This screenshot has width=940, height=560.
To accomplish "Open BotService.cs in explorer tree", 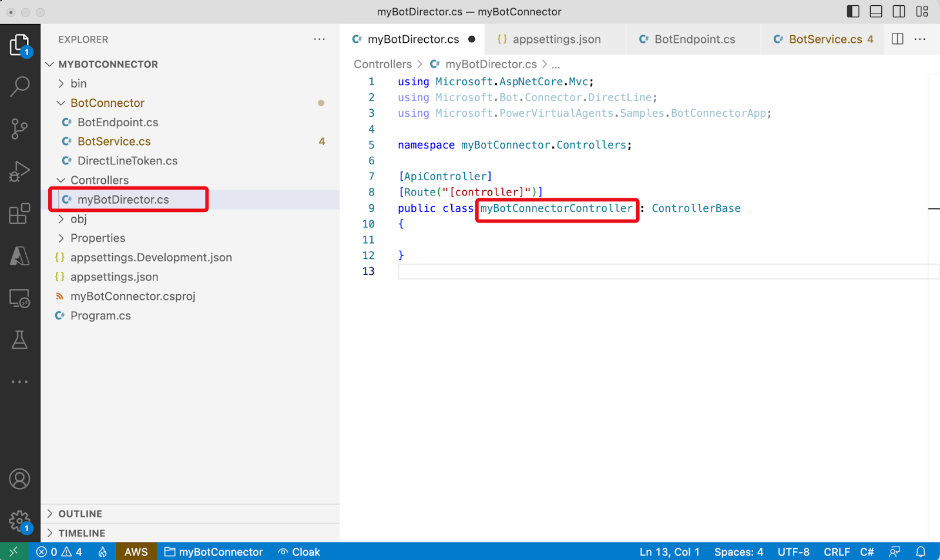I will (x=190, y=141).
